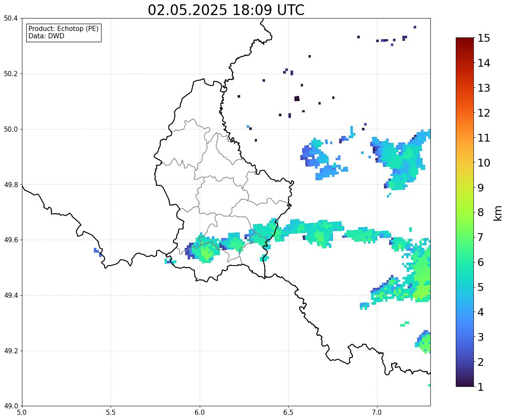Click colorbar tick label 1
Screen dimensions: 507x420
[480, 387]
